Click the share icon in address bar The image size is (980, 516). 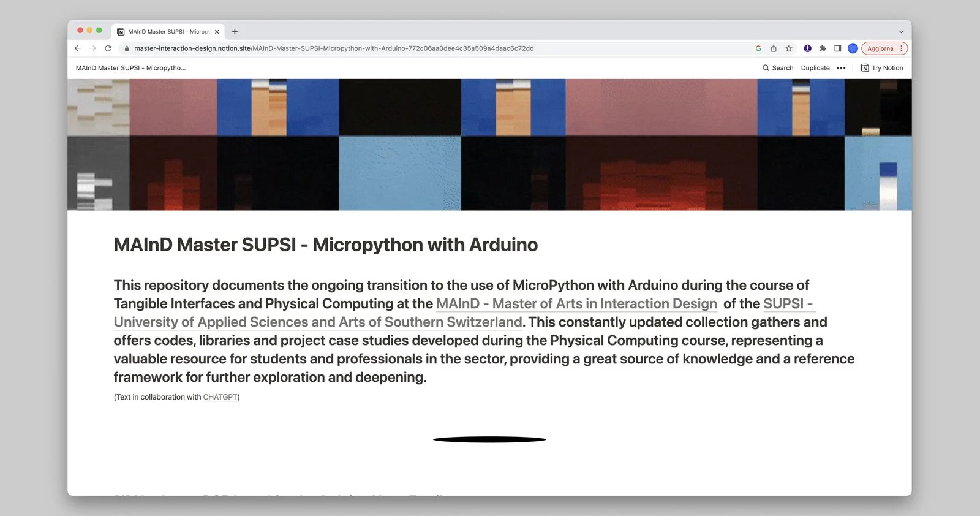(774, 48)
